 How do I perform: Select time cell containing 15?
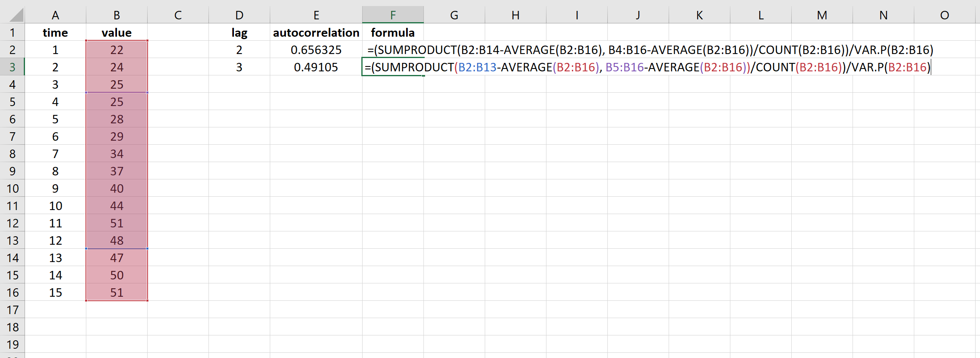[55, 292]
